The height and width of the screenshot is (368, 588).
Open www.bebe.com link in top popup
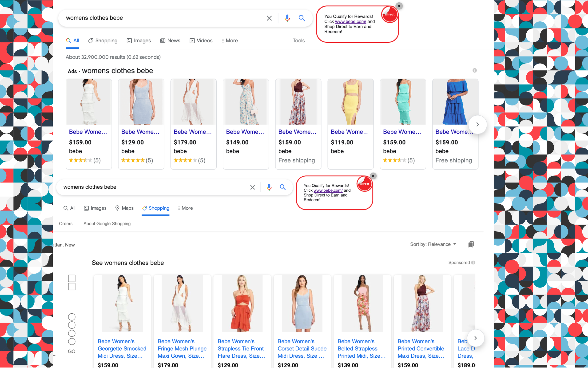click(350, 21)
